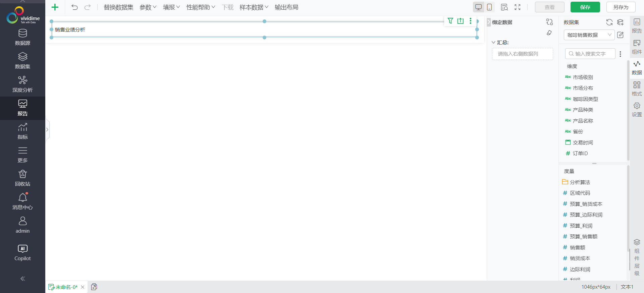This screenshot has width=644, height=293.
Task: Click the add dataset icon
Action: (x=621, y=22)
